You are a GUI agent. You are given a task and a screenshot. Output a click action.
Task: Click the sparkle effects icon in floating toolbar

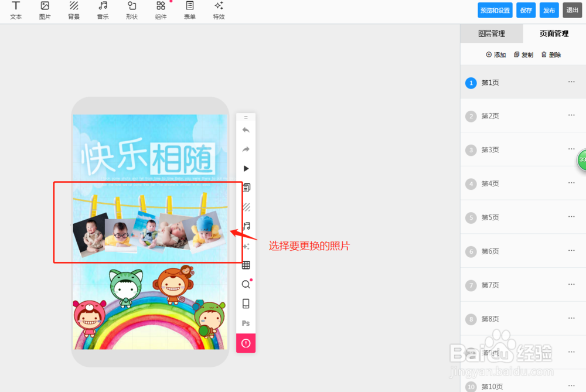point(246,246)
